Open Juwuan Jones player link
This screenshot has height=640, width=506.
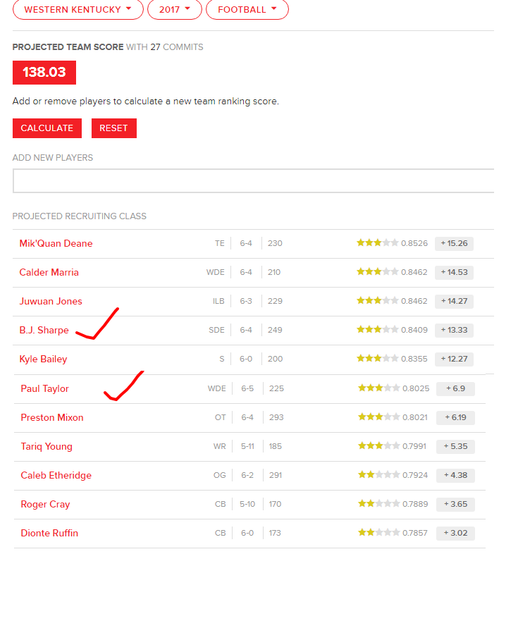(51, 301)
